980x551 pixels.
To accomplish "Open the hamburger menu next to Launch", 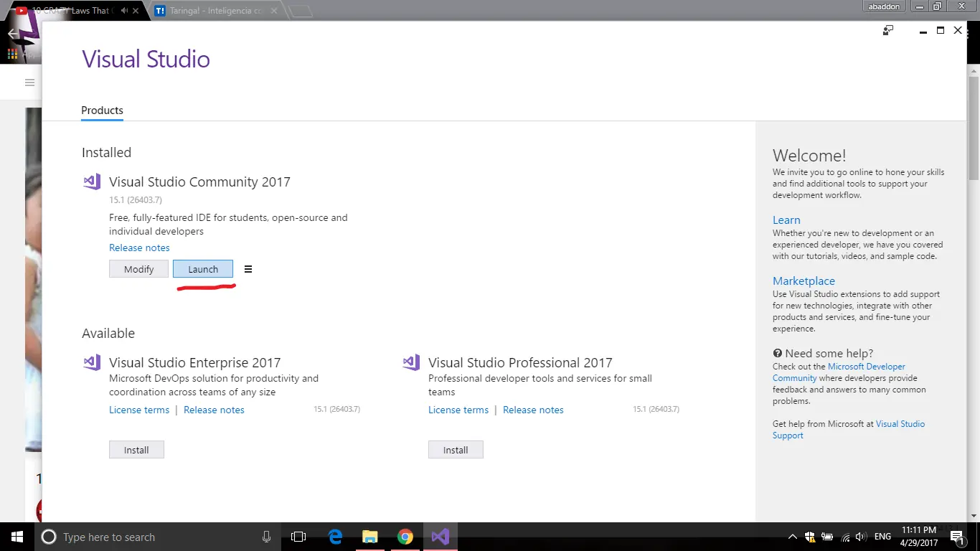I will 248,269.
